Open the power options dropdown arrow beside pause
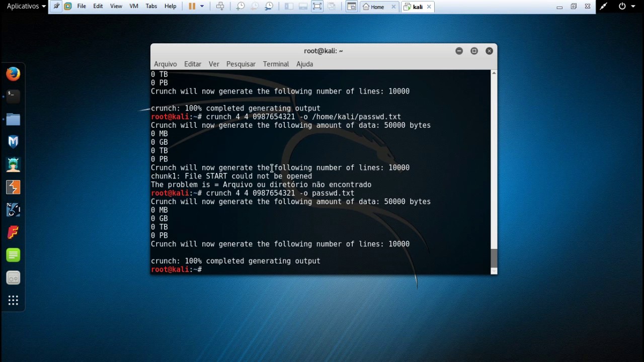Image resolution: width=644 pixels, height=362 pixels. 202,7
